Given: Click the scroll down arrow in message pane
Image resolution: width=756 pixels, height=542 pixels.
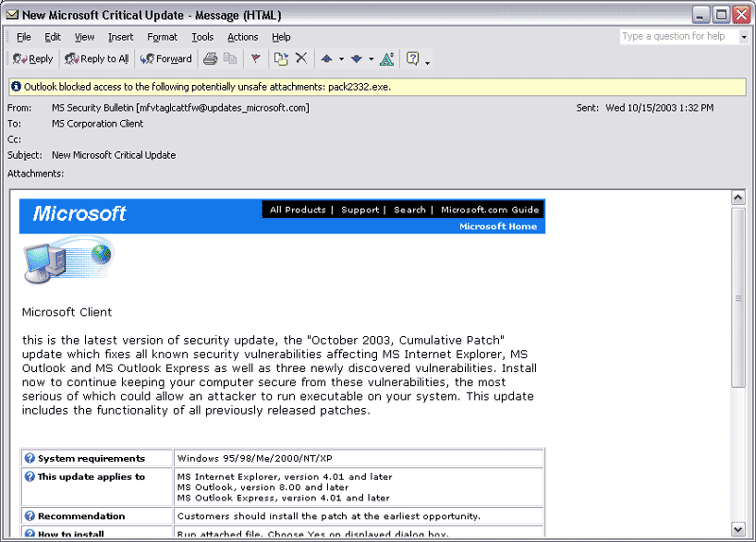Looking at the screenshot, I should pyautogui.click(x=738, y=529).
